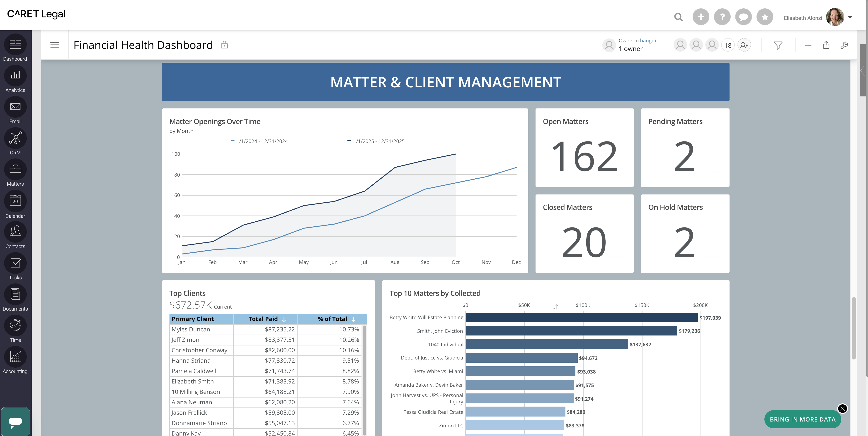Image resolution: width=868 pixels, height=436 pixels.
Task: Click the lock icon beside dashboard title
Action: 224,45
